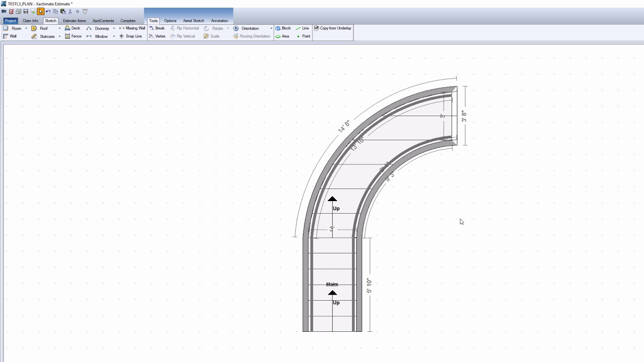Screen dimensions: 644x362
Task: Select the Point tool
Action: coord(303,36)
